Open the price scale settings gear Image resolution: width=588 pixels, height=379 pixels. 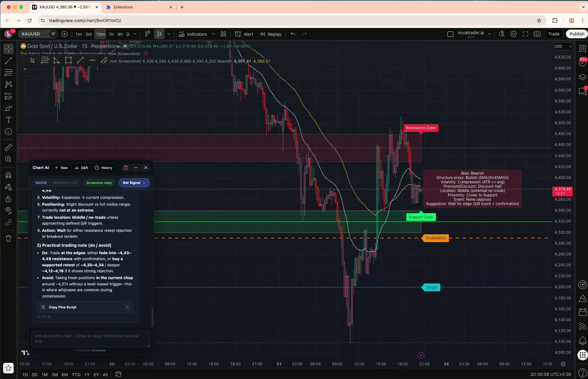[563, 364]
